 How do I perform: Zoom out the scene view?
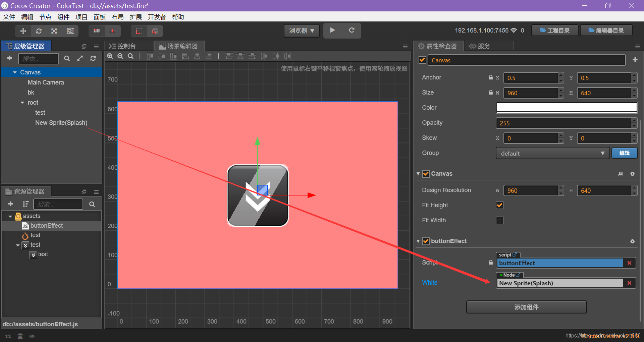[x=120, y=56]
